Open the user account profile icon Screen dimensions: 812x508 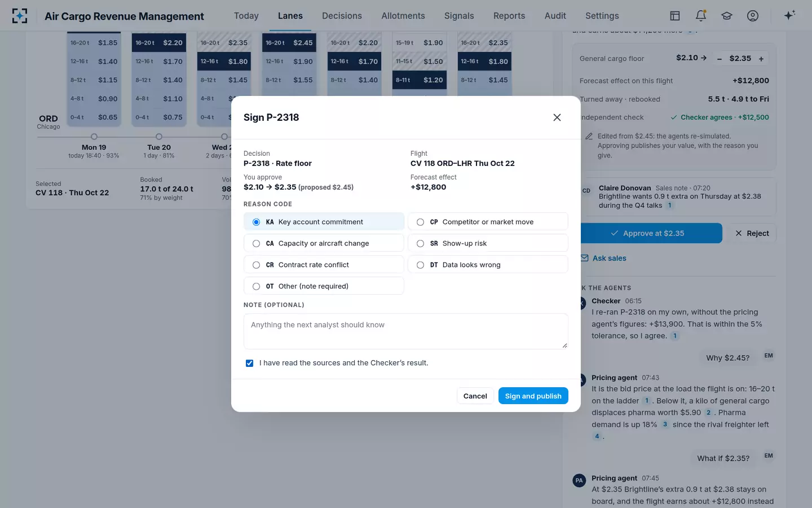[753, 16]
